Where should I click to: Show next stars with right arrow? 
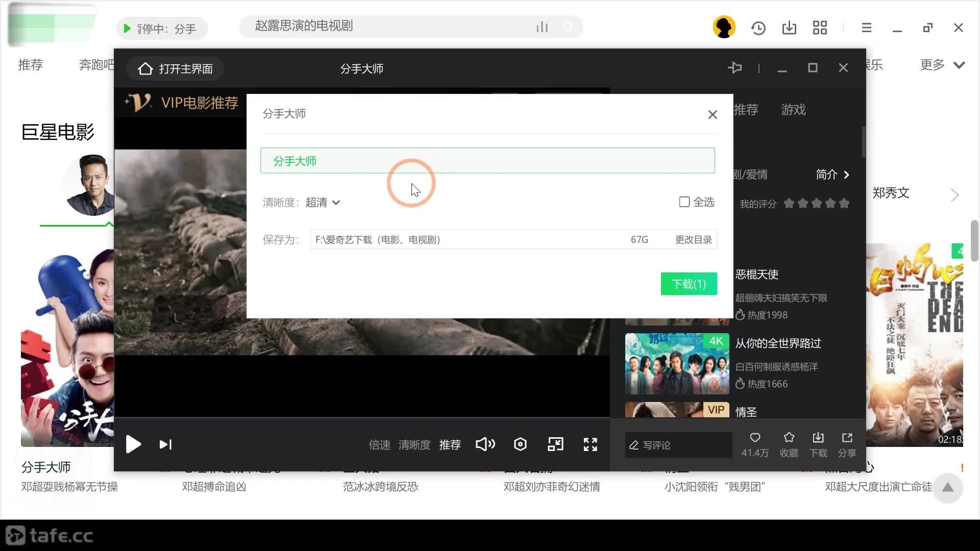955,195
